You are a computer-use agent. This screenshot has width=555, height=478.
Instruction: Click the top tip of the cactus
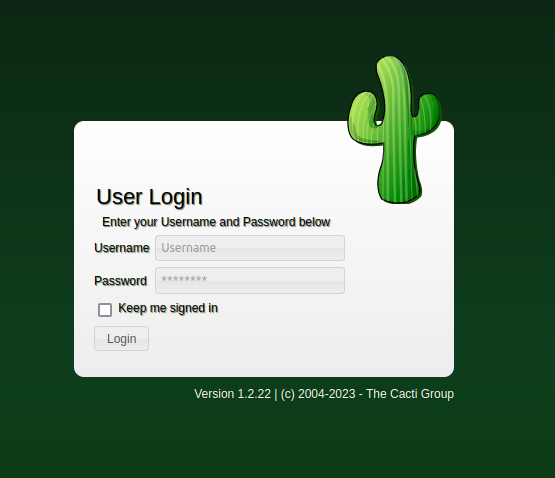[x=390, y=62]
